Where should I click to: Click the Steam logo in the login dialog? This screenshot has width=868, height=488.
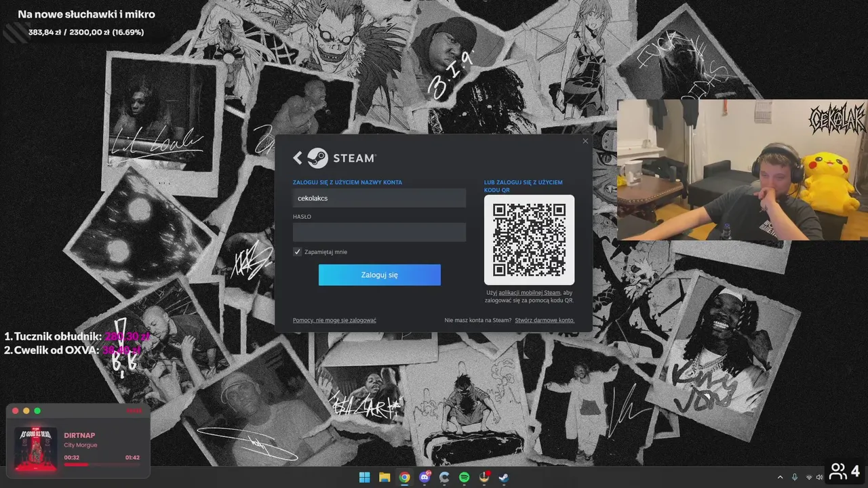341,158
